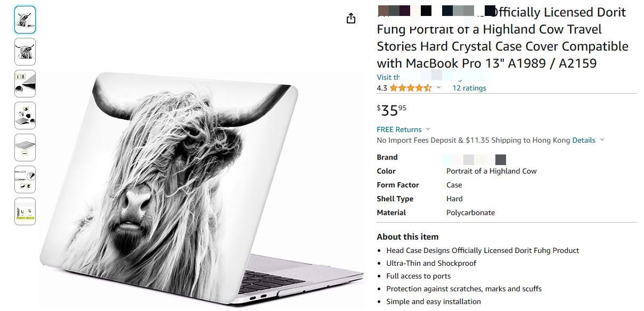Select the sixth product thumbnail
This screenshot has height=311, width=644.
[25, 179]
